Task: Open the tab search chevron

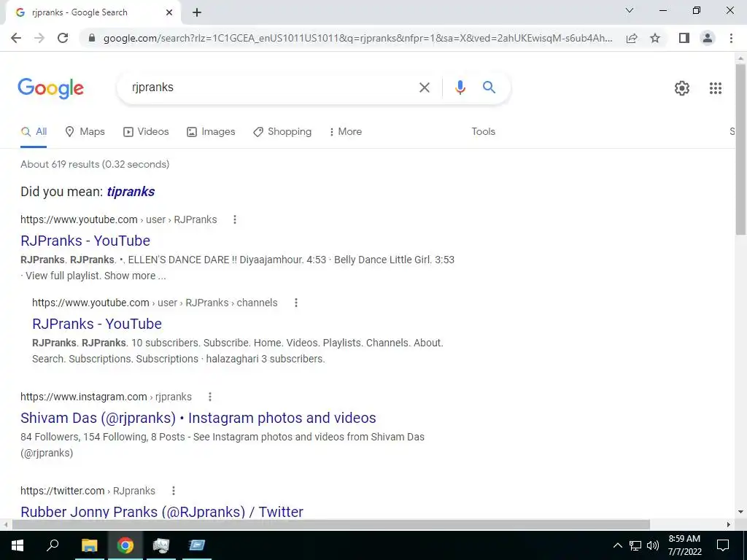Action: point(630,10)
